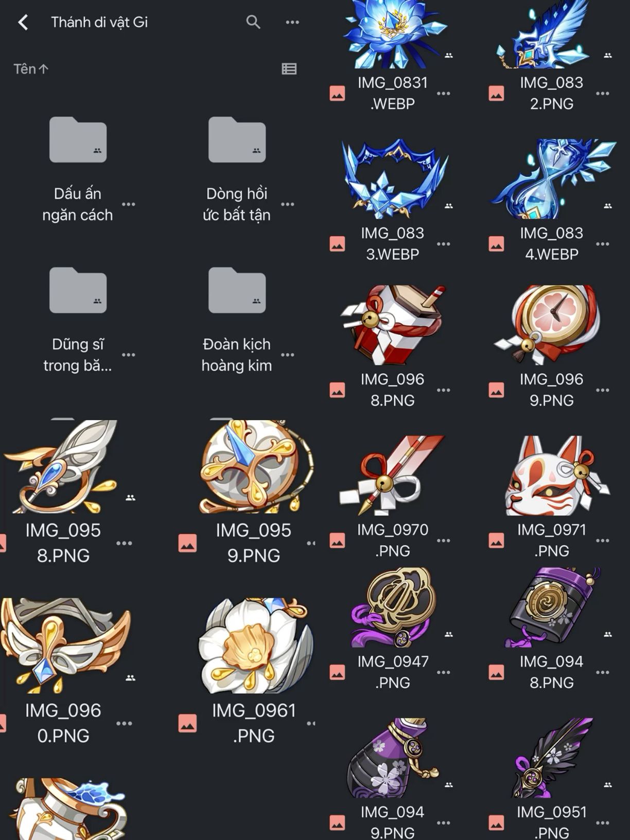Image resolution: width=630 pixels, height=840 pixels.
Task: Go back with the header arrow
Action: click(x=23, y=22)
